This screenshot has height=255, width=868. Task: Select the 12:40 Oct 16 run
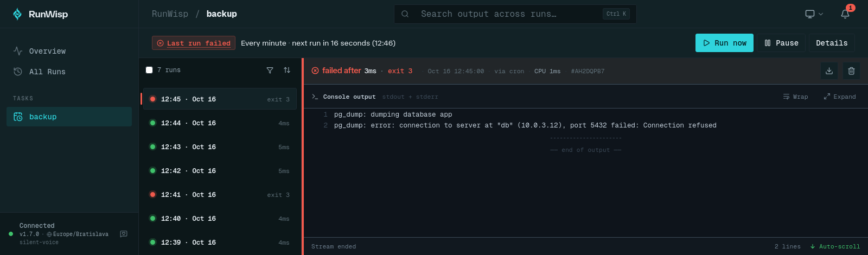[x=220, y=219]
